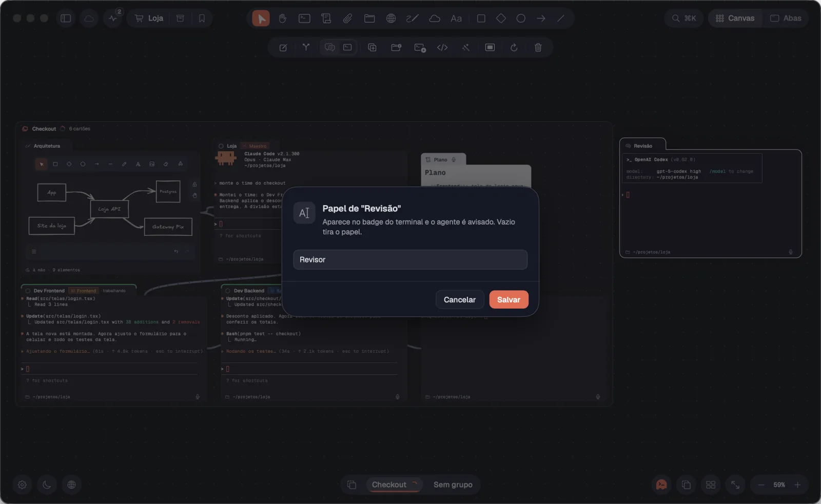Image resolution: width=821 pixels, height=504 pixels.
Task: Click the orange chat assistant button
Action: coord(661,485)
